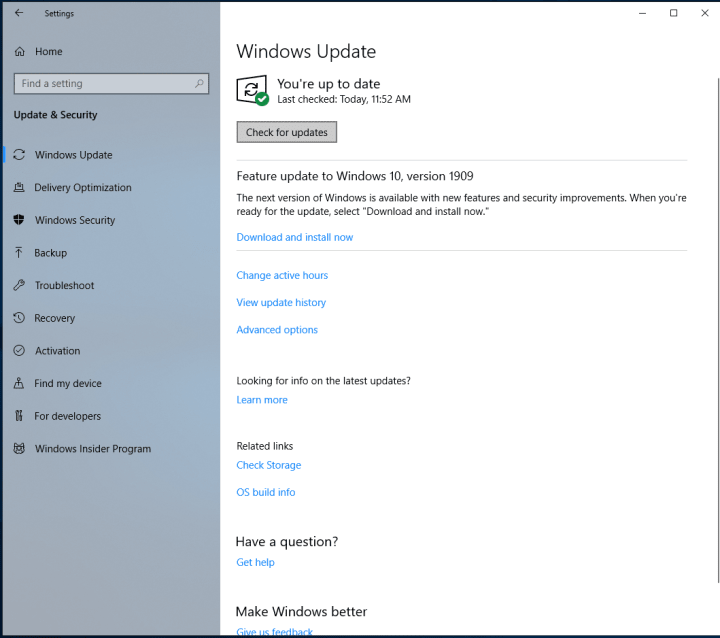Click 'Looking for info on the latest updates?' text
This screenshot has height=638, width=720.
tap(323, 381)
